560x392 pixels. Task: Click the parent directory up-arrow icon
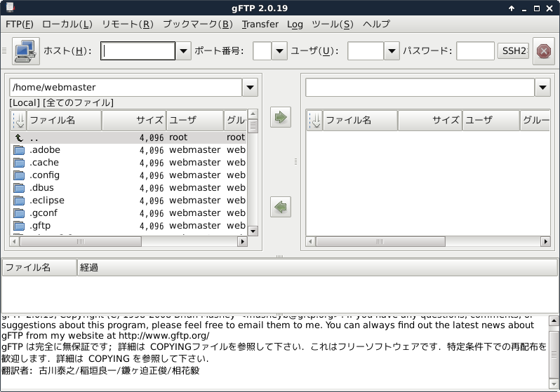pos(19,137)
